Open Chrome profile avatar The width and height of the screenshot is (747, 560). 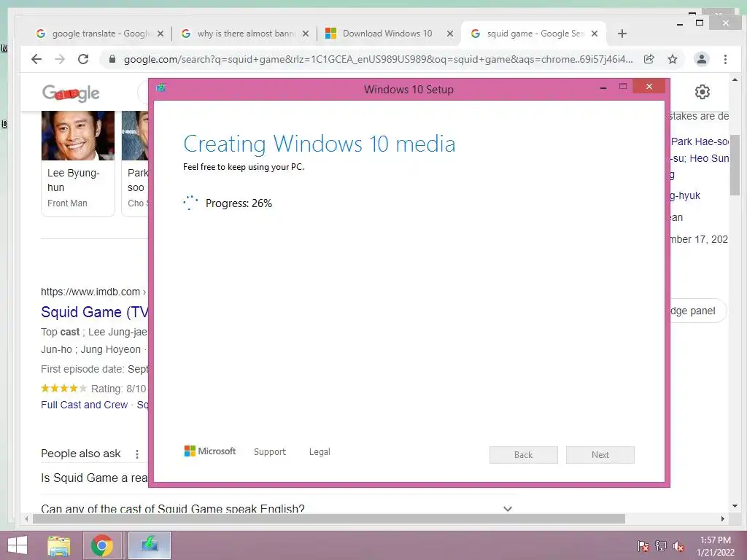point(701,59)
